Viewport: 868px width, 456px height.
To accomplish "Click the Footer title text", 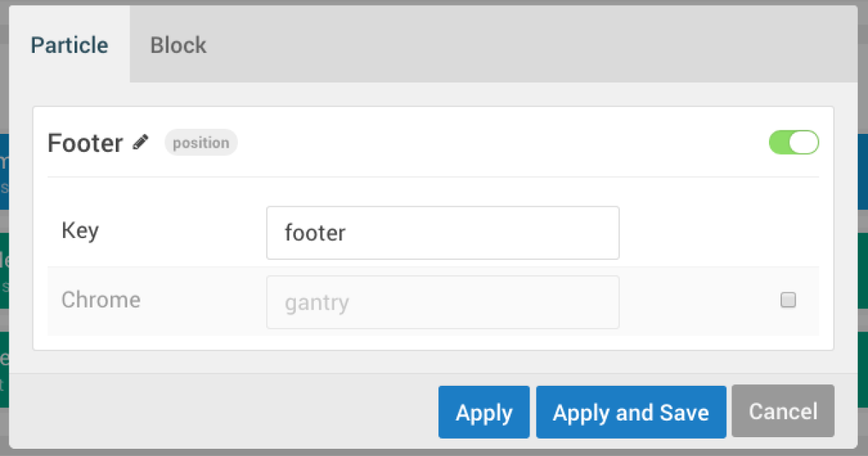I will click(85, 143).
